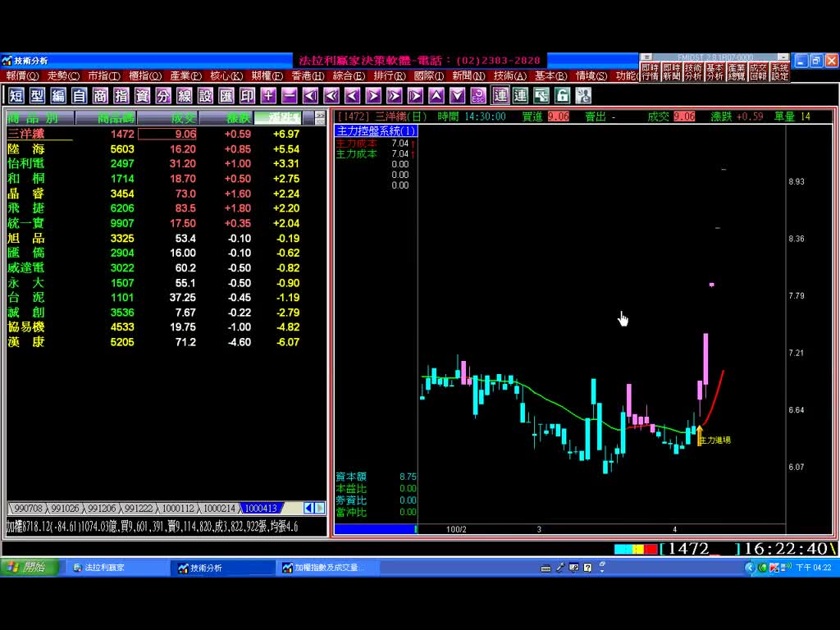The height and width of the screenshot is (630, 840).
Task: Click the cyan-yellow-red color block in status bar
Action: pos(636,549)
